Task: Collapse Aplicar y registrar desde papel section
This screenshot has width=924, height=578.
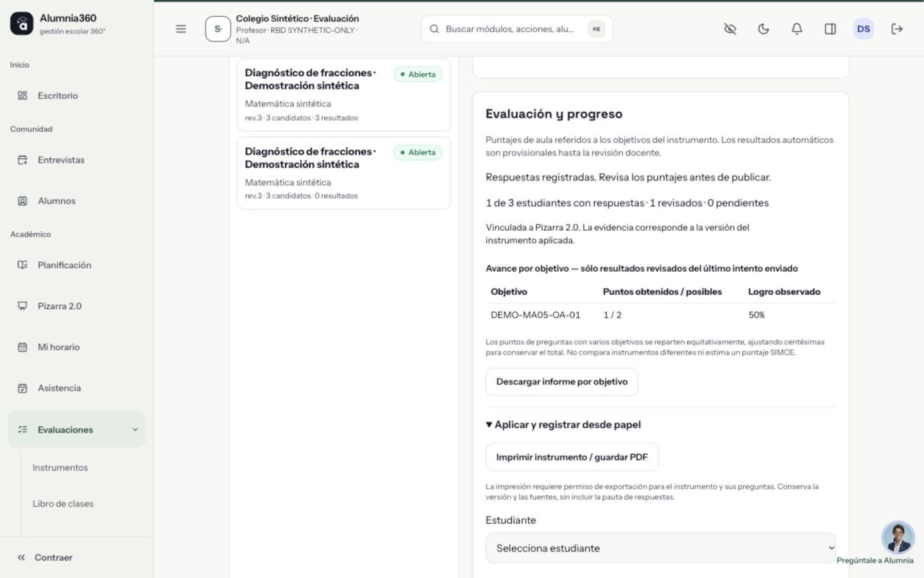Action: coord(563,425)
